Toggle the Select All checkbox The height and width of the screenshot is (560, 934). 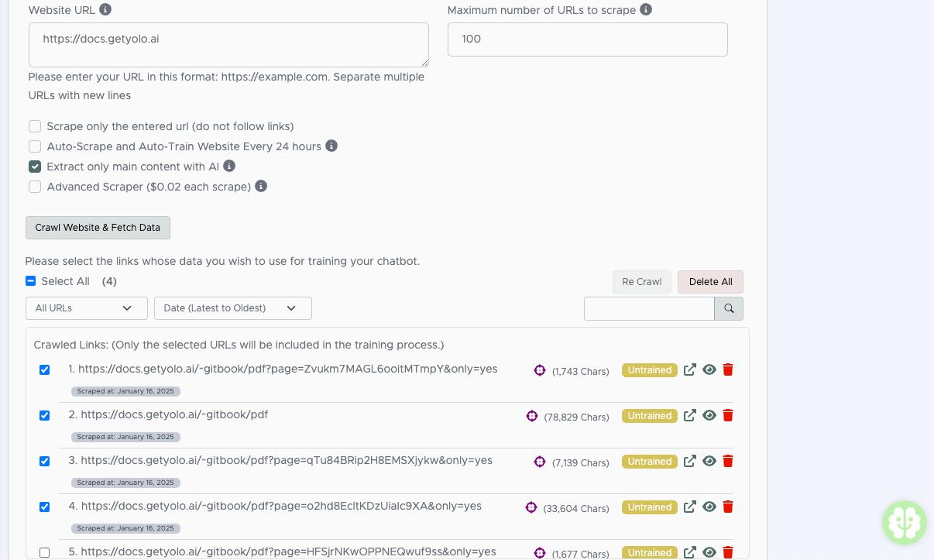[31, 281]
